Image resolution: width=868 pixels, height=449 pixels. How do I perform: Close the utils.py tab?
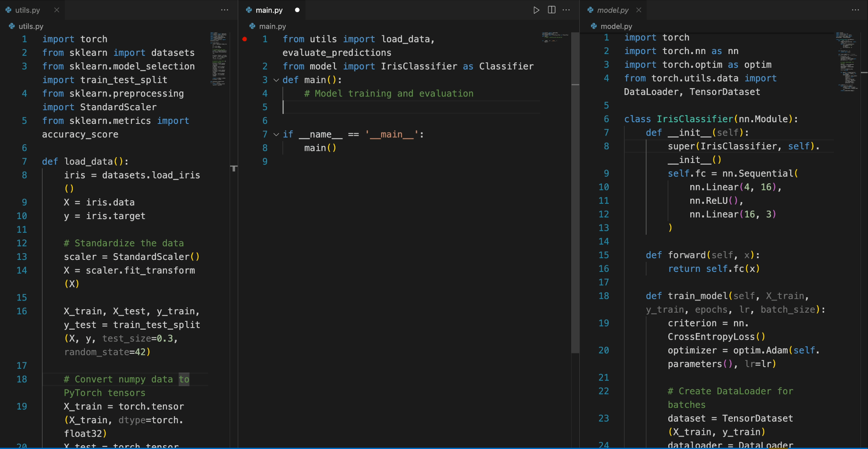pyautogui.click(x=56, y=9)
